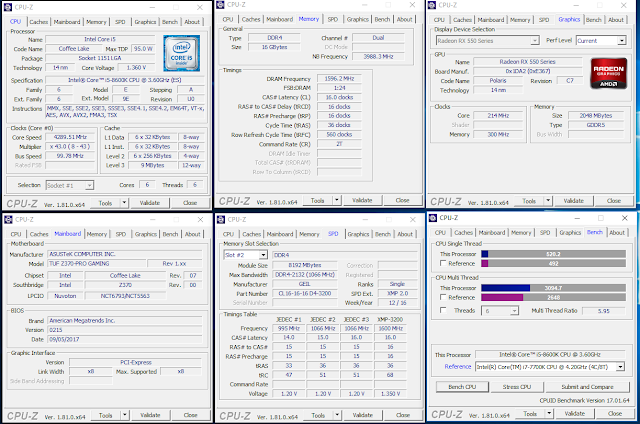The image size is (640, 424).
Task: Expand Tools arrow in the Memory tab window
Action: (337, 200)
